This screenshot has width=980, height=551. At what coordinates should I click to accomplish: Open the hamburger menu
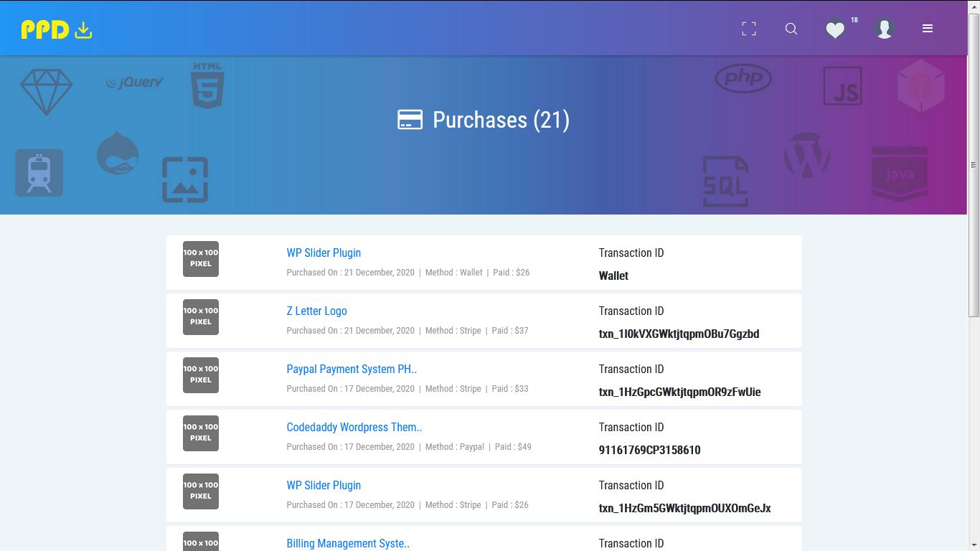click(x=928, y=29)
